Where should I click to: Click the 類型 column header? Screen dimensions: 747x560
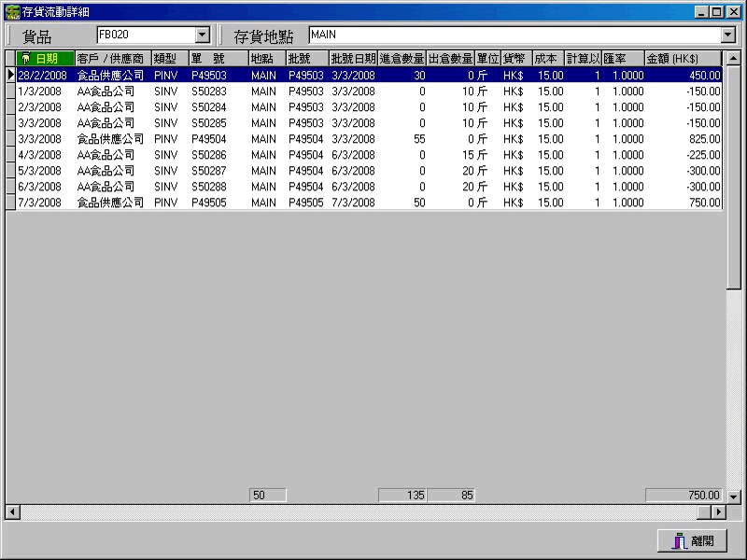[x=169, y=59]
